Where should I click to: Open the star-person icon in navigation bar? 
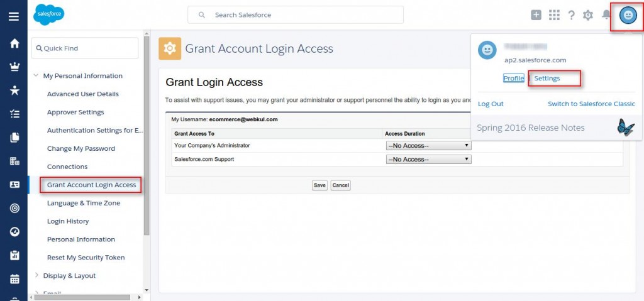tap(14, 90)
